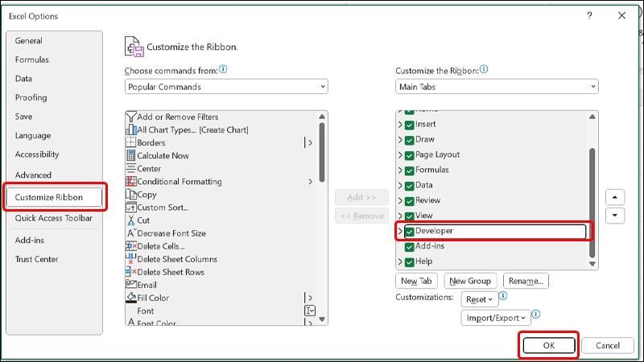Click the Custom Sort icon

pyautogui.click(x=130, y=208)
